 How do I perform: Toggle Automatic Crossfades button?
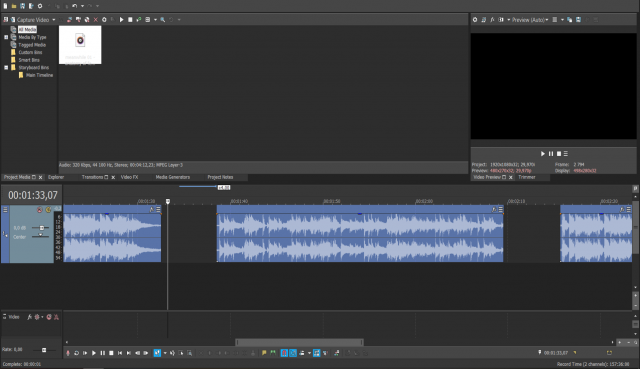tap(293, 353)
